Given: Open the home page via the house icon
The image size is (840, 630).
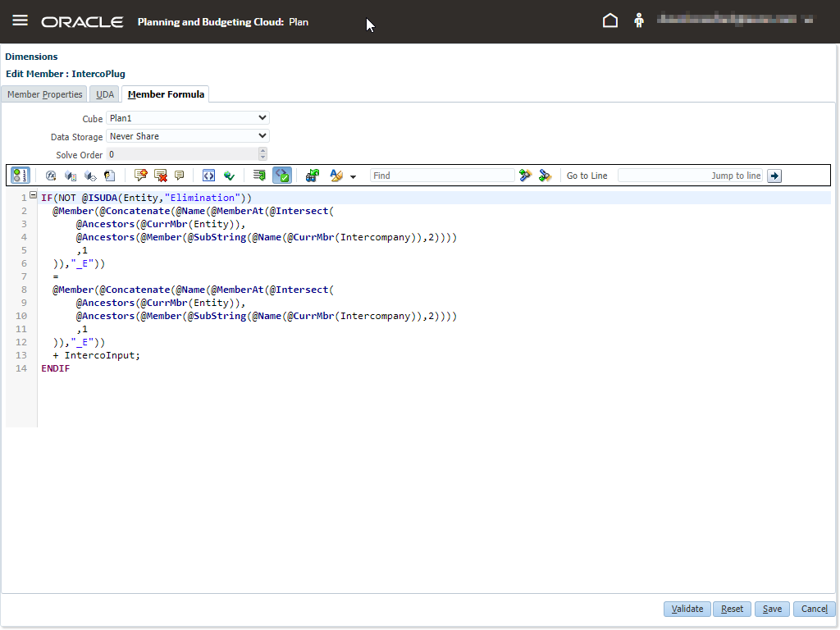Looking at the screenshot, I should point(610,21).
